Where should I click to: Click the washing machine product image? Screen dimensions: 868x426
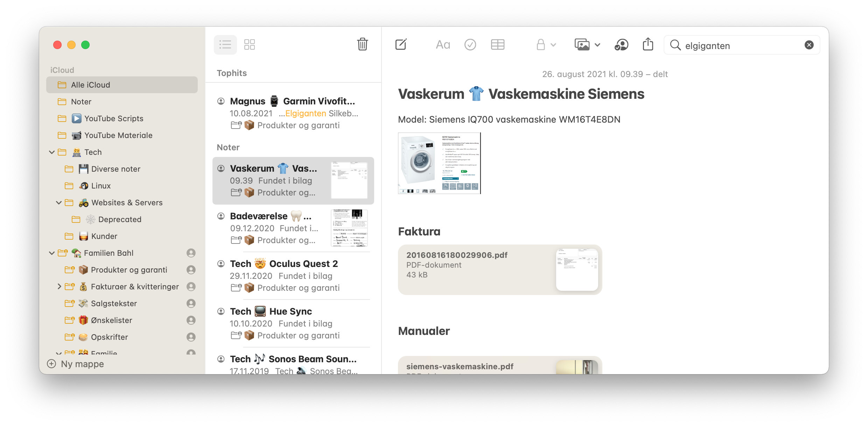click(439, 163)
